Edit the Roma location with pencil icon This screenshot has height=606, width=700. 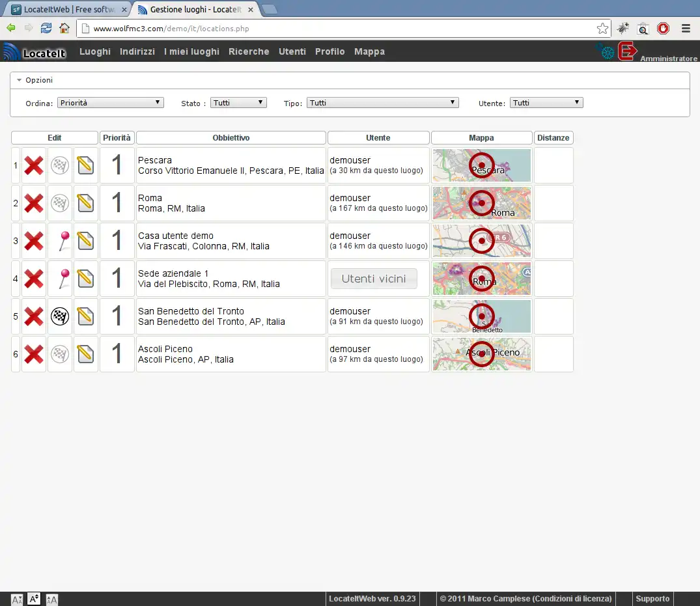86,204
